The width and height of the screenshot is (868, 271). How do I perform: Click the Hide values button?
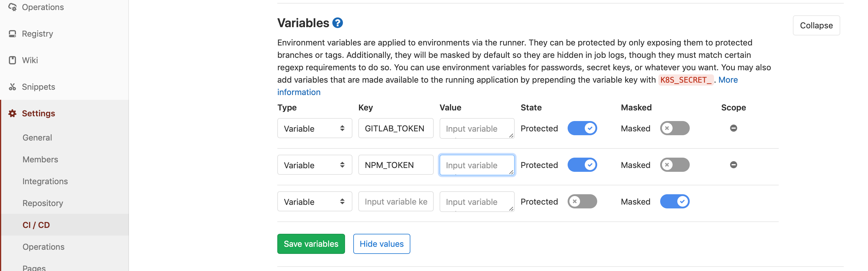click(x=381, y=243)
